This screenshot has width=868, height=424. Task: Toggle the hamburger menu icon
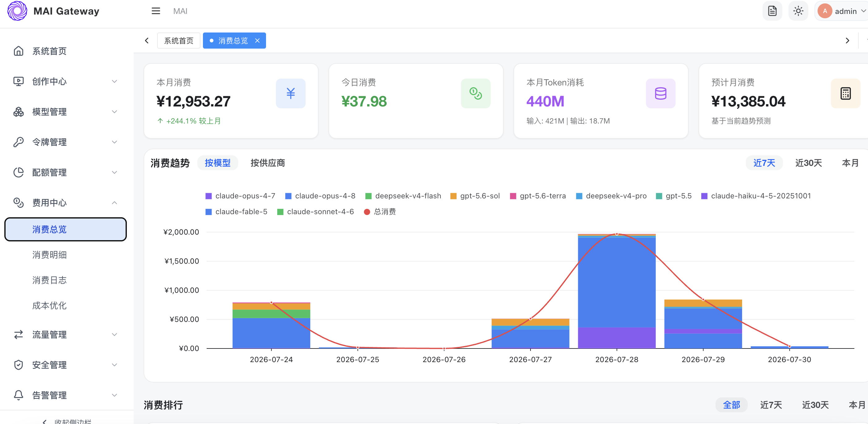(x=156, y=11)
